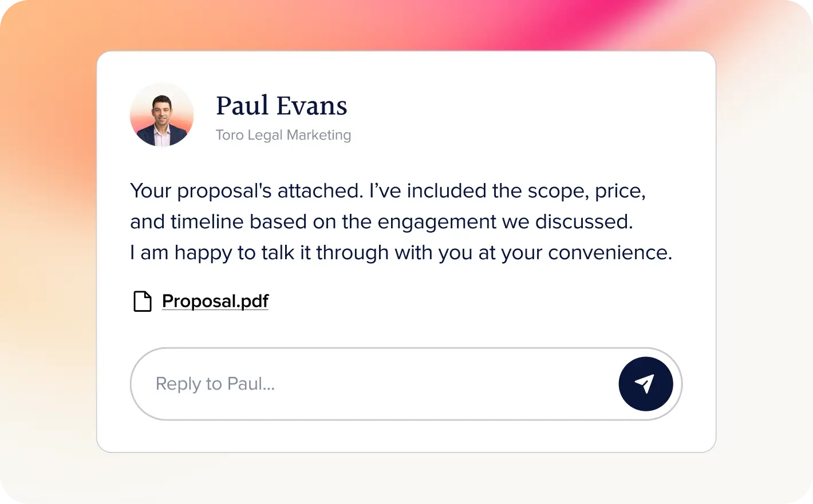Image resolution: width=813 pixels, height=504 pixels.
Task: Click the Toro Legal Marketing company label
Action: [283, 135]
